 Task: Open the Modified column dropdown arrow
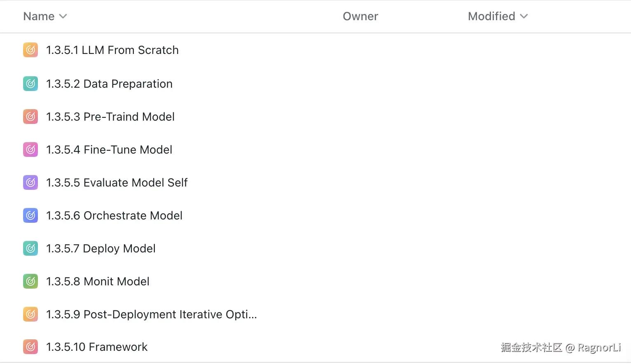(524, 16)
